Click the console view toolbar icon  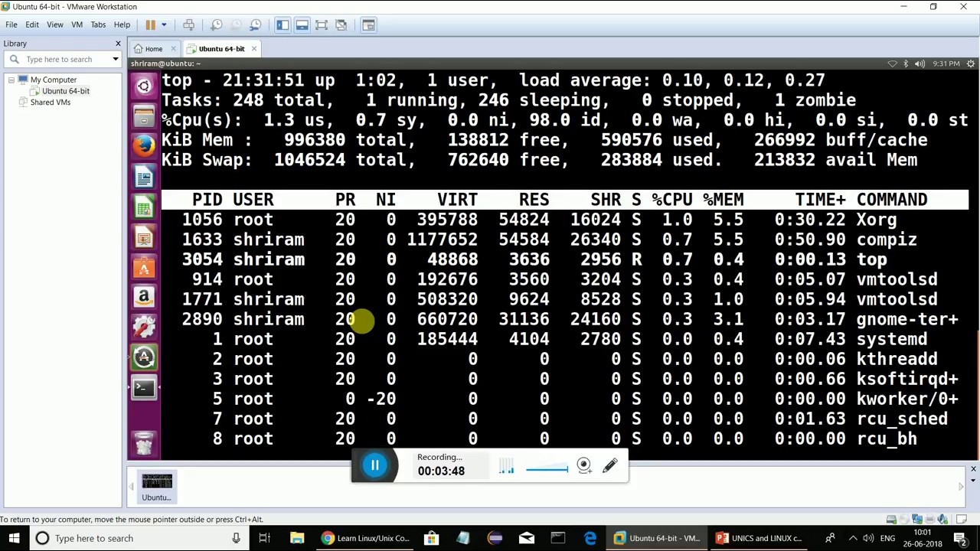coord(368,25)
